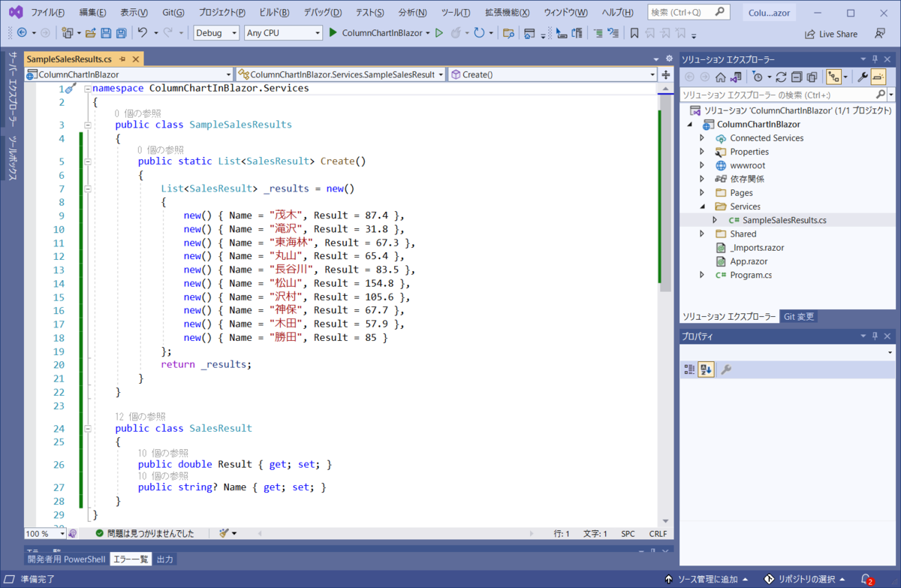
Task: Click Start Without Debugging outline play icon
Action: click(x=439, y=33)
